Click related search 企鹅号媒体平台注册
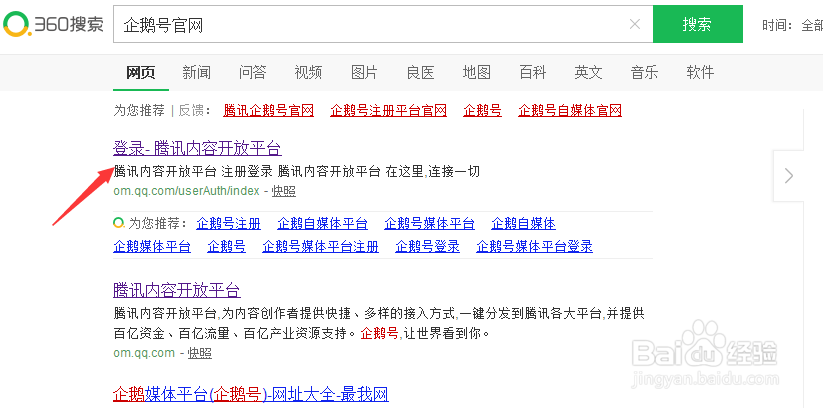Screen dimensions: 823x408 coord(320,246)
